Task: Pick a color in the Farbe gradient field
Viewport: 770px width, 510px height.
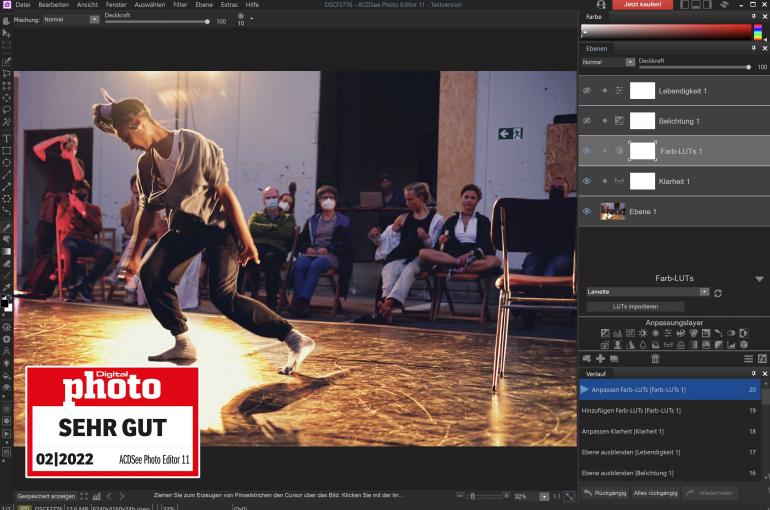Action: click(666, 31)
